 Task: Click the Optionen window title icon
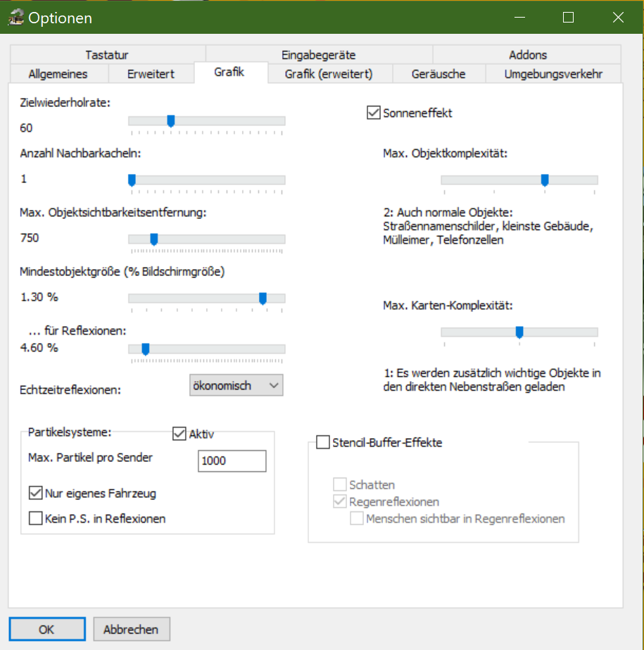(15, 18)
